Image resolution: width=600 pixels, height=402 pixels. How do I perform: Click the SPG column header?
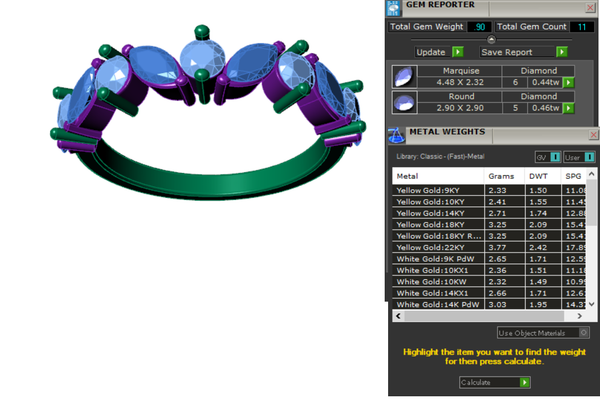click(x=574, y=176)
